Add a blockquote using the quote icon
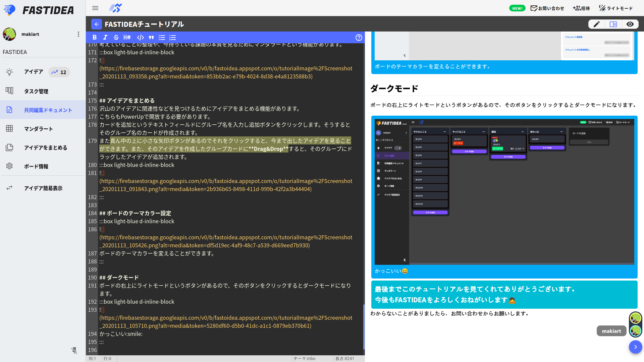The width and height of the screenshot is (644, 362). (x=151, y=38)
